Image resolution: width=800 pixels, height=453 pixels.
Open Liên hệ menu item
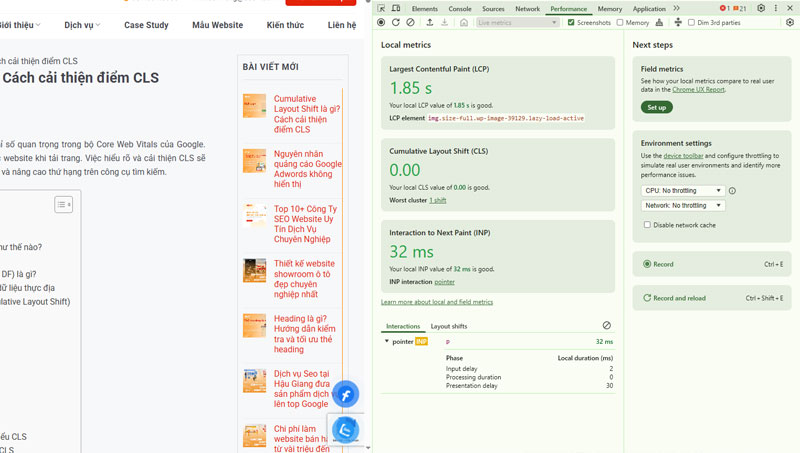coord(342,25)
